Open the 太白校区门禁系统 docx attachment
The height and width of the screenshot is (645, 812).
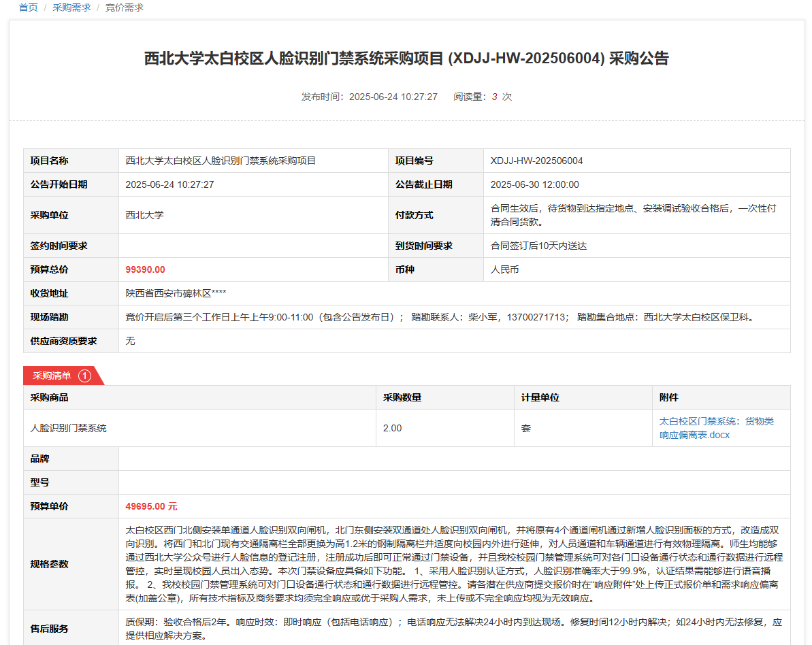[x=716, y=428]
